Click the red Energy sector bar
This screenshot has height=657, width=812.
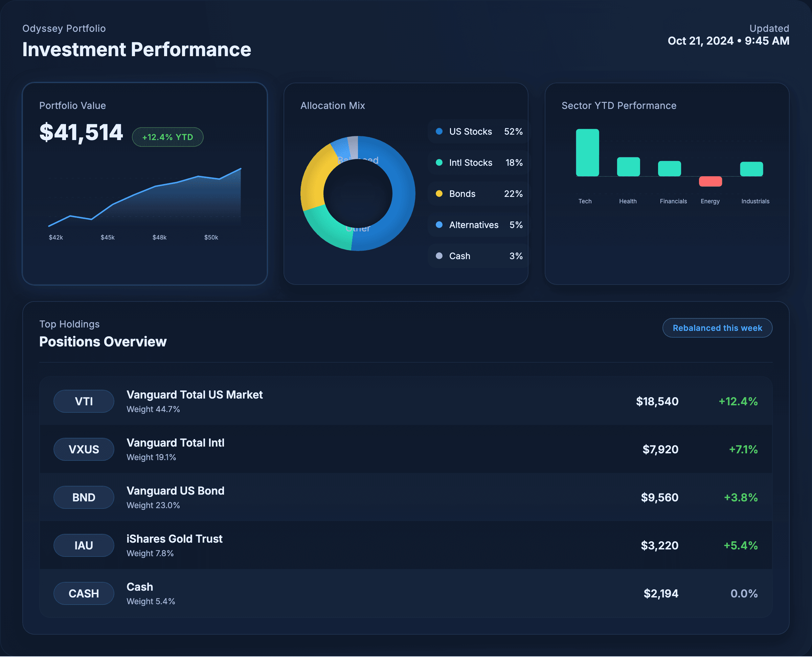[710, 182]
